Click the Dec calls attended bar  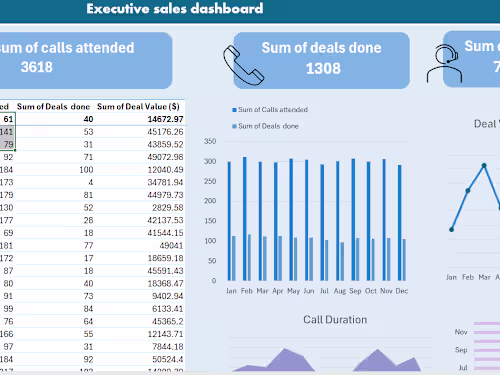click(x=399, y=223)
